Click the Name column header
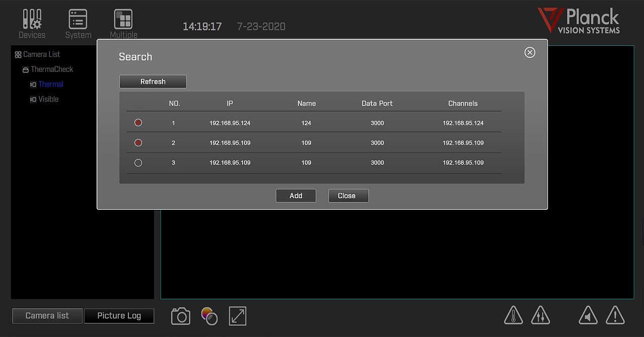This screenshot has width=644, height=337. point(306,104)
